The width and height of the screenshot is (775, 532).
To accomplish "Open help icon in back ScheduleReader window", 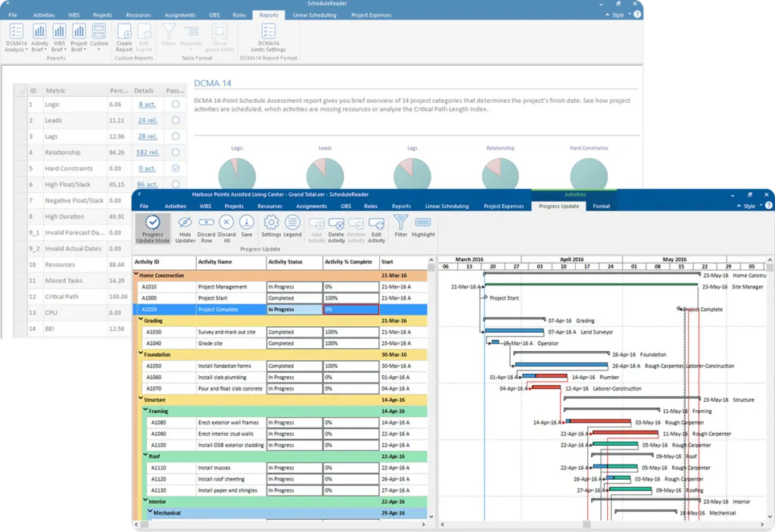I will (x=637, y=14).
